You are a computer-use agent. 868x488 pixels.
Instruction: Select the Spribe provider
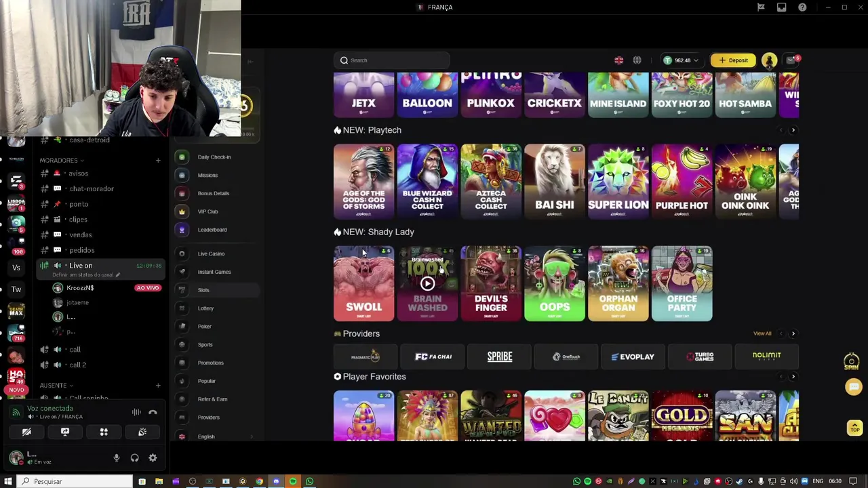(x=500, y=357)
